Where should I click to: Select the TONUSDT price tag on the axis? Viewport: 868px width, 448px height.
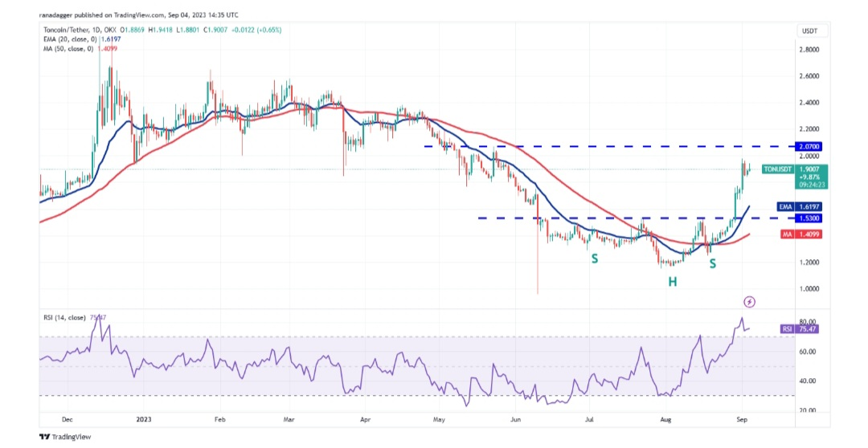[x=809, y=169]
